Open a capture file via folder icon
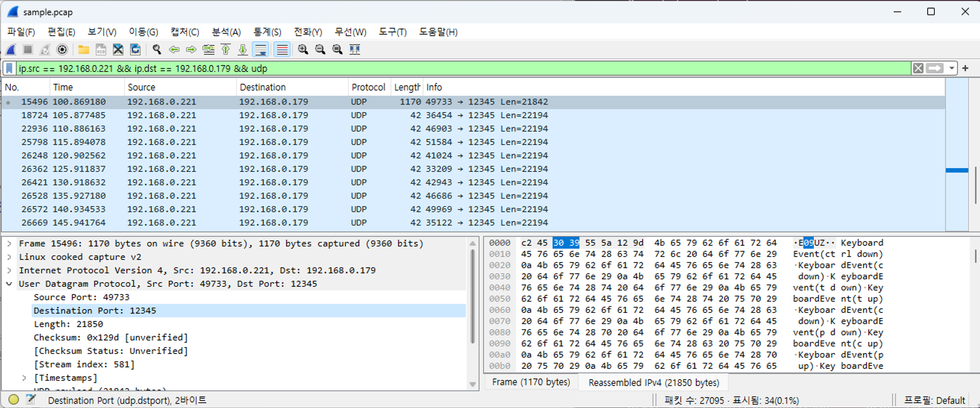980x408 pixels. [x=84, y=49]
